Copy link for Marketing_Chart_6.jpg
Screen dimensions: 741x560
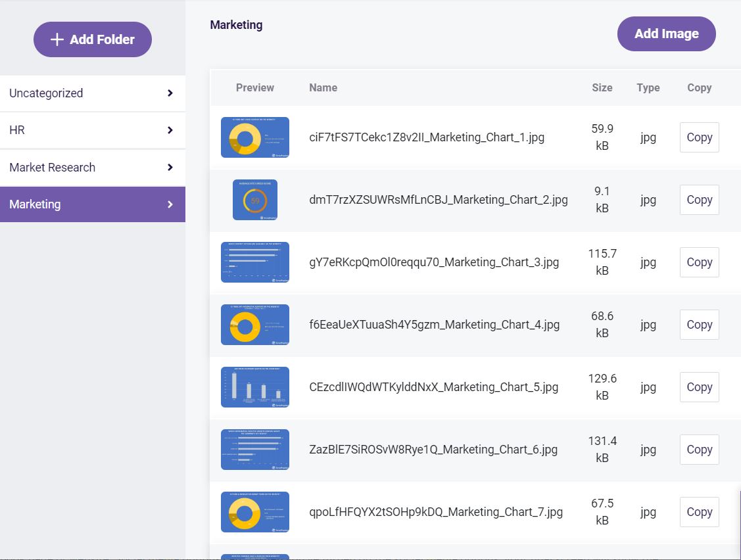coord(700,450)
